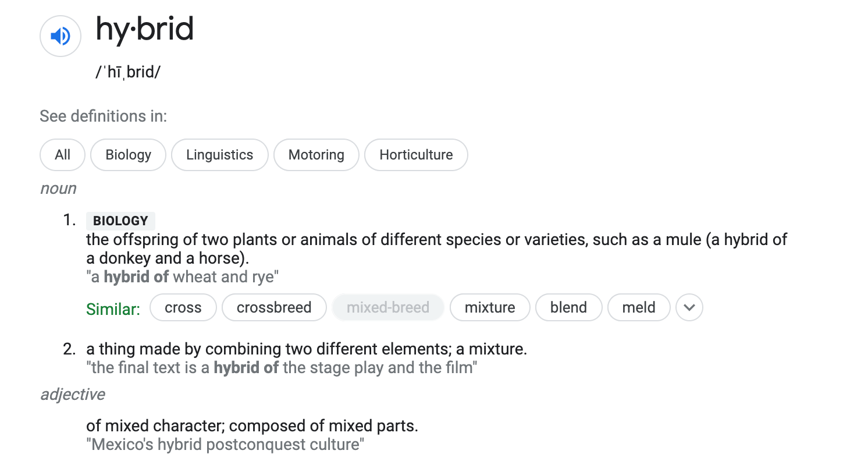Filter definitions by Motoring
This screenshot has width=868, height=468.
316,155
